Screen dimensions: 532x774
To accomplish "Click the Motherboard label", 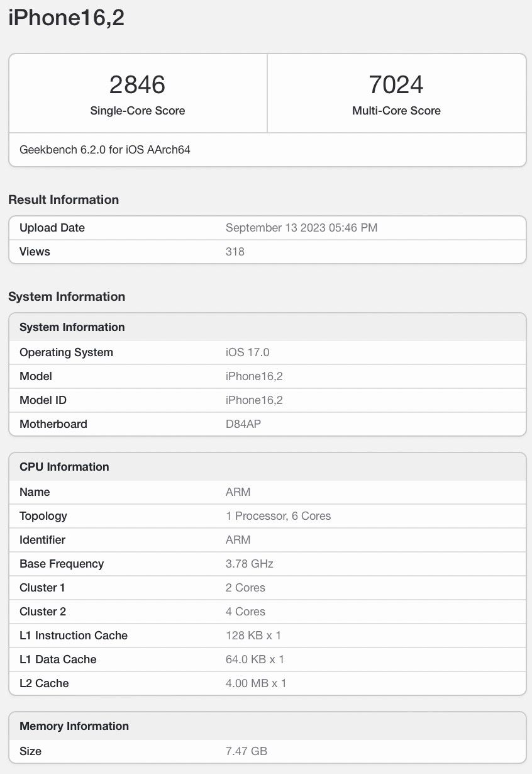I will pos(53,424).
